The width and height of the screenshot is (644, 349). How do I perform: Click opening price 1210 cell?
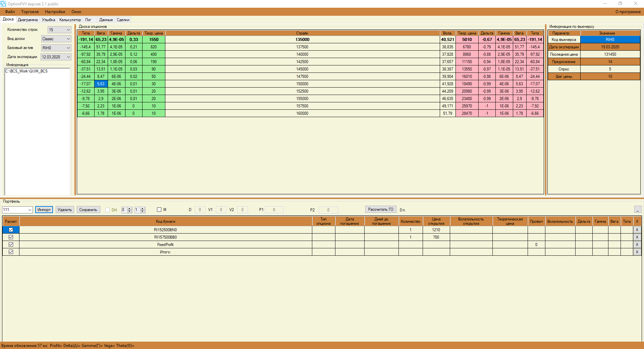click(436, 230)
